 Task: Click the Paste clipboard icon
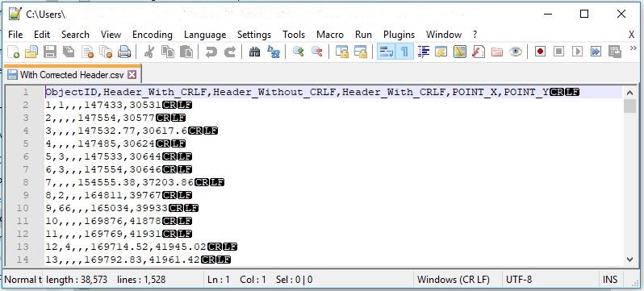(186, 52)
